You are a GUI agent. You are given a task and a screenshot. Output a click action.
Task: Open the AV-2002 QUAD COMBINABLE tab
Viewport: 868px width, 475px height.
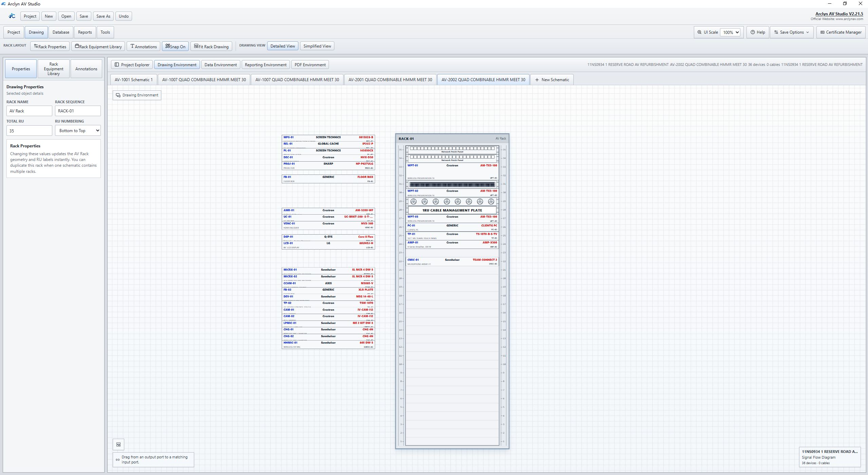[483, 80]
